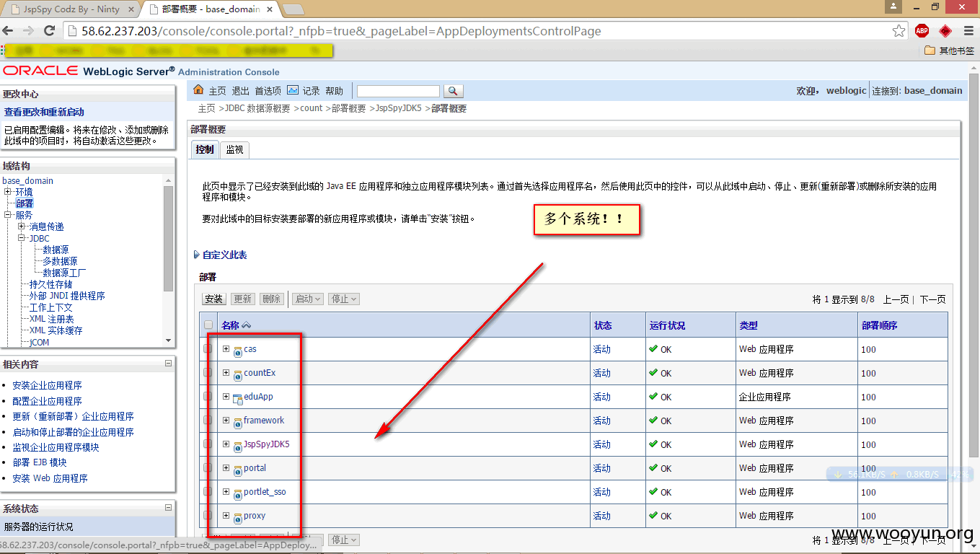
Task: Check the portal row checkbox
Action: point(208,468)
